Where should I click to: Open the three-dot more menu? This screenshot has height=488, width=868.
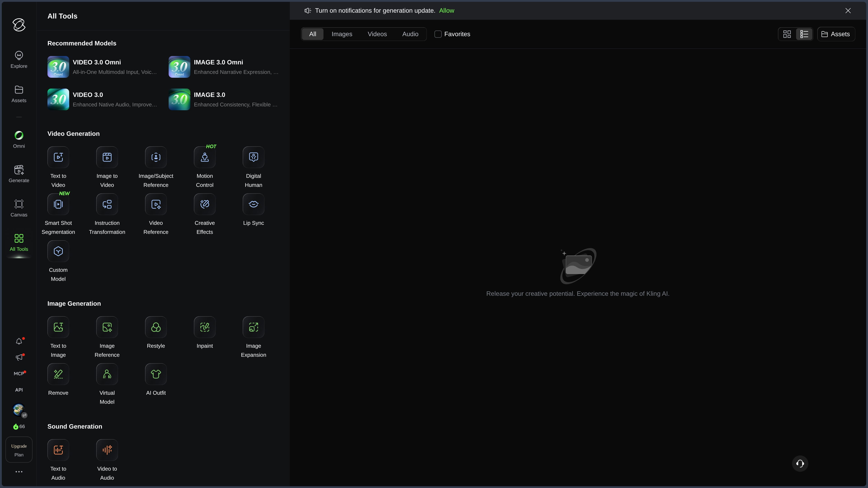pyautogui.click(x=19, y=472)
